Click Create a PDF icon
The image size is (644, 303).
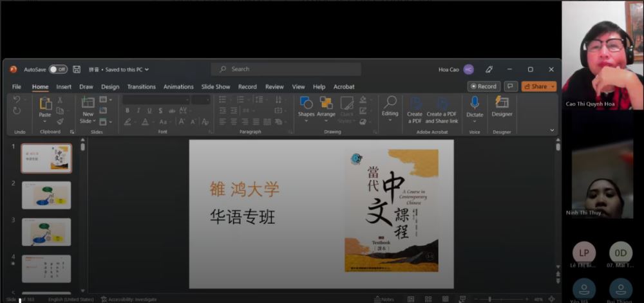(x=415, y=104)
